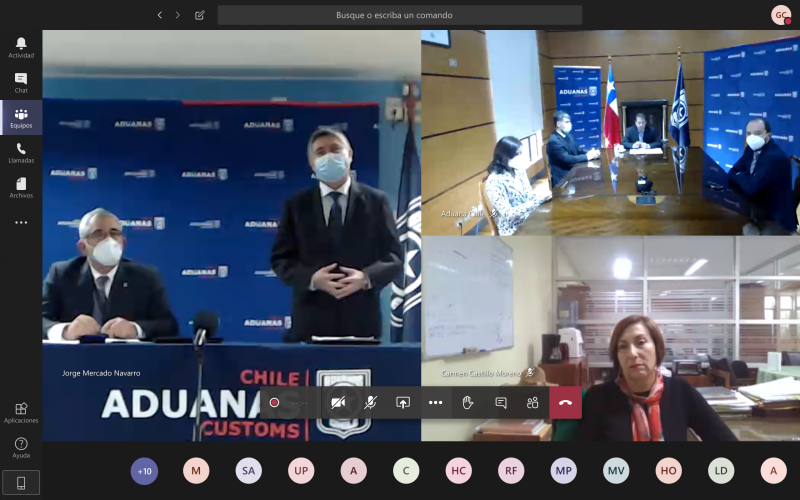This screenshot has width=800, height=500.
Task: Click the mobile device download icon
Action: 21,483
